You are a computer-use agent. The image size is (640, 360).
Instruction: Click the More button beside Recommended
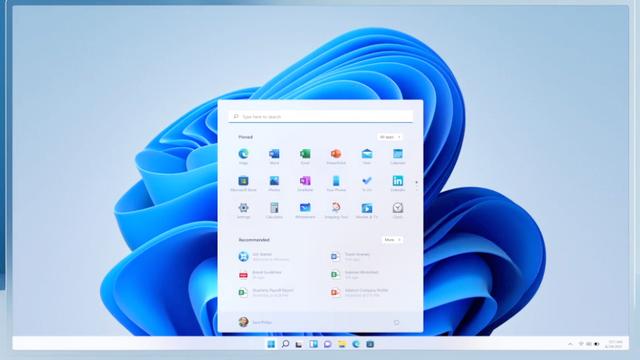(392, 240)
